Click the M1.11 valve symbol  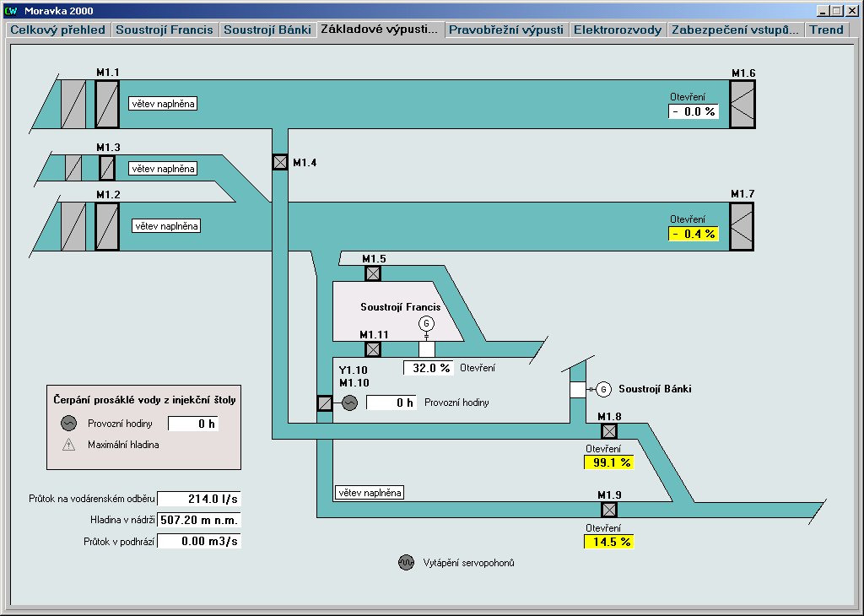372,349
